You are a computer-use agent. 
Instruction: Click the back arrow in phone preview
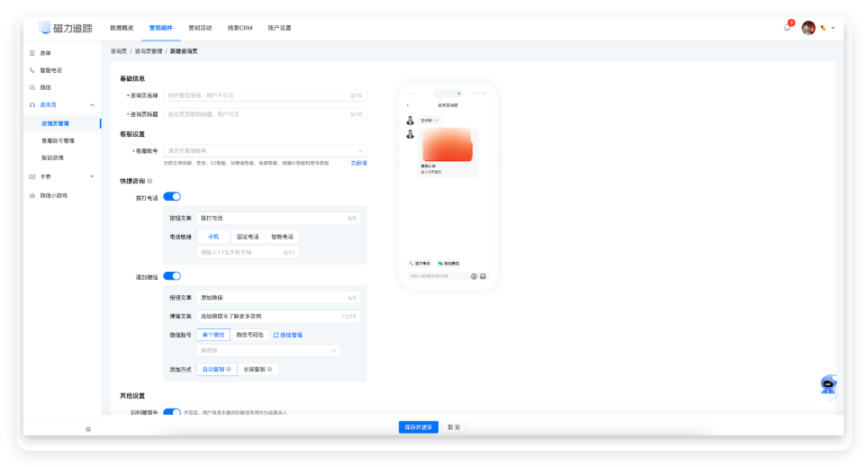tap(408, 105)
